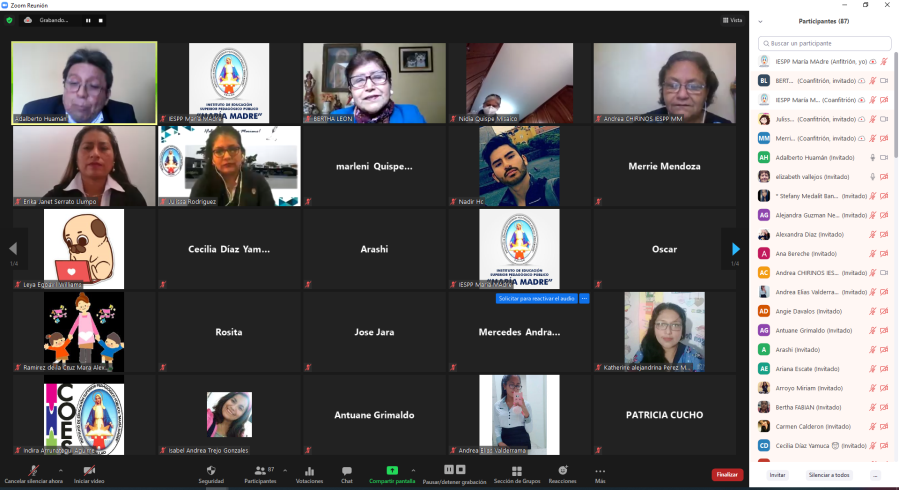899x490 pixels.
Task: Expand audio options arrow beside microphone
Action: pos(60,468)
